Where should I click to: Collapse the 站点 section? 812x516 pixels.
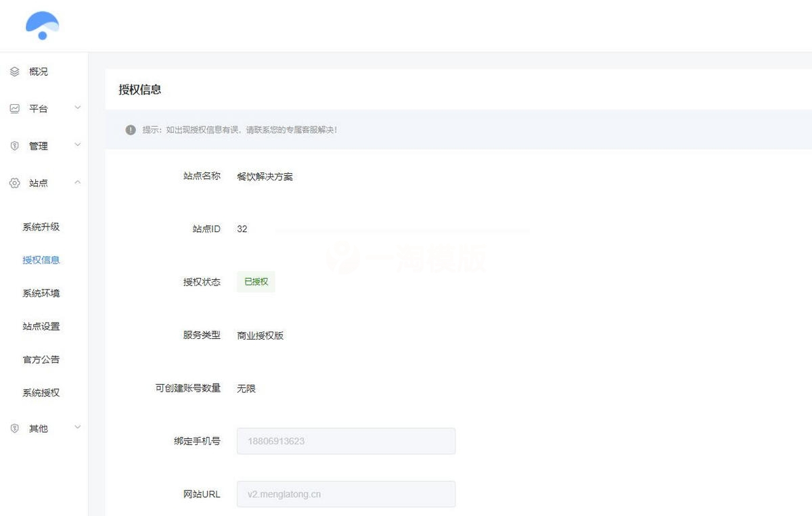tap(77, 182)
